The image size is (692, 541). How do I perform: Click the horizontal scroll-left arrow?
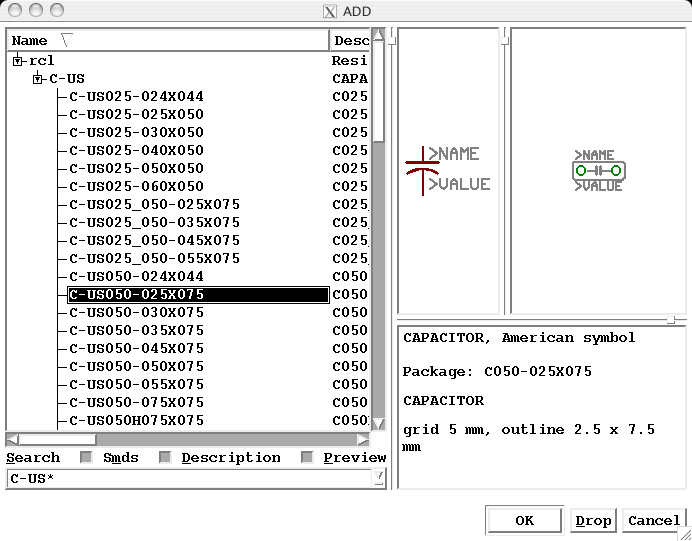point(12,440)
